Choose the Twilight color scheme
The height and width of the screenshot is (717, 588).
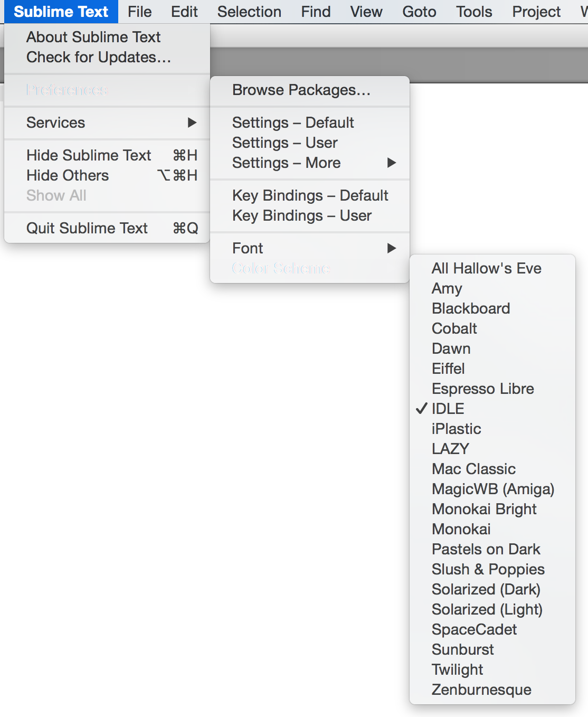coord(457,669)
